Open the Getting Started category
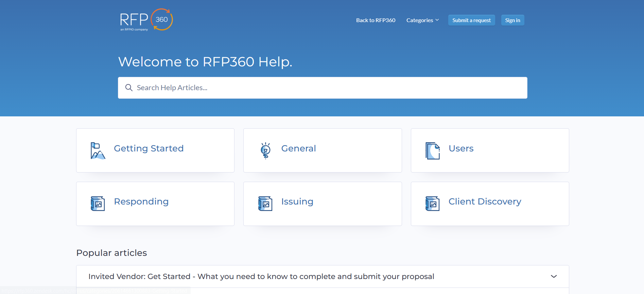Screen dimensions: 644x294 (x=155, y=150)
